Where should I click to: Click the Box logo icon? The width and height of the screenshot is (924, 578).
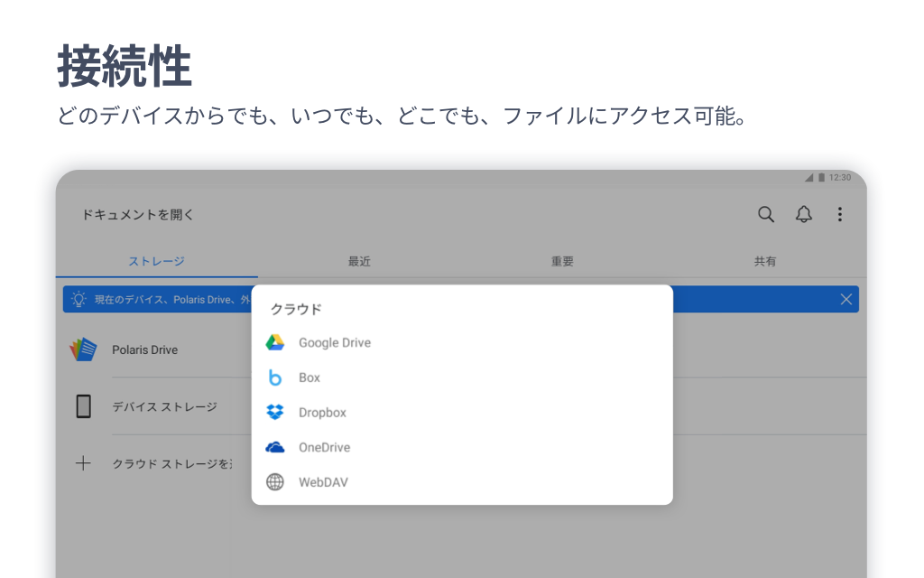[x=275, y=378]
